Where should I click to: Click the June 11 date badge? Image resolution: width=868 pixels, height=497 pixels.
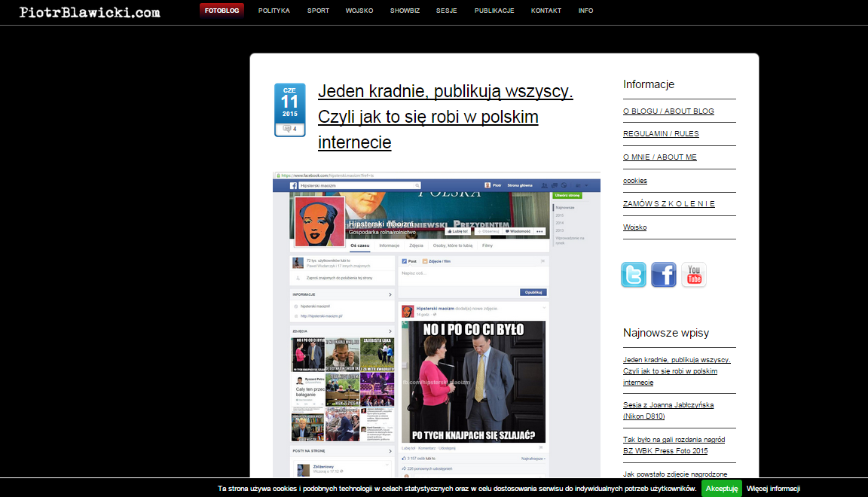point(289,102)
